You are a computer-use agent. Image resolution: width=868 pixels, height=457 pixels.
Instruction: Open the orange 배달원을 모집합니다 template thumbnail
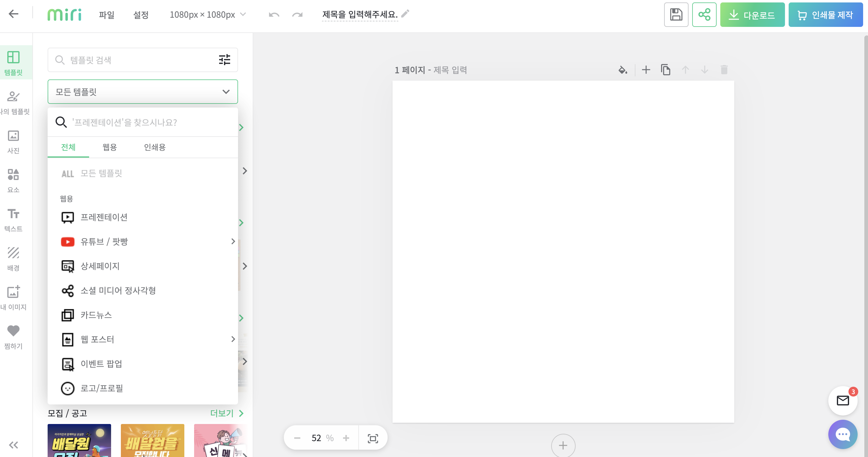152,441
